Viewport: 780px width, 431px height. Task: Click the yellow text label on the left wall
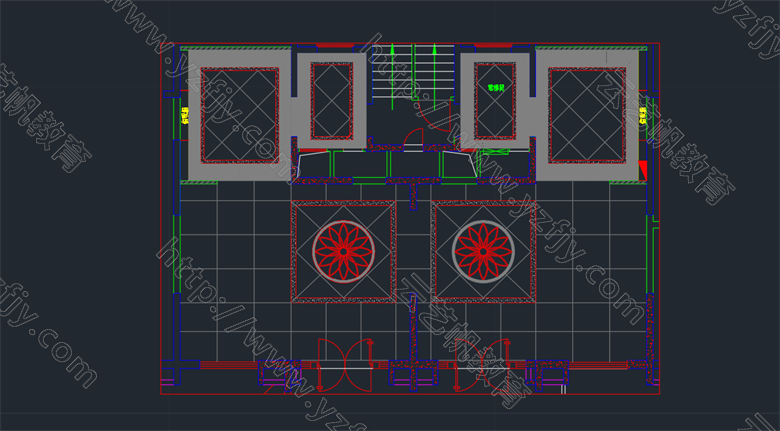click(184, 117)
